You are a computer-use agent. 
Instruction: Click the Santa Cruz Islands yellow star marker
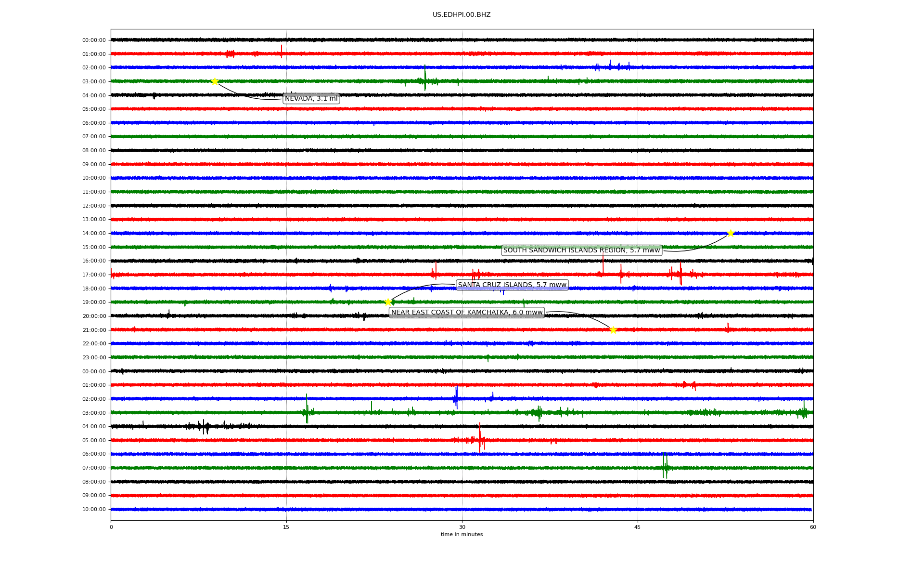click(x=388, y=302)
